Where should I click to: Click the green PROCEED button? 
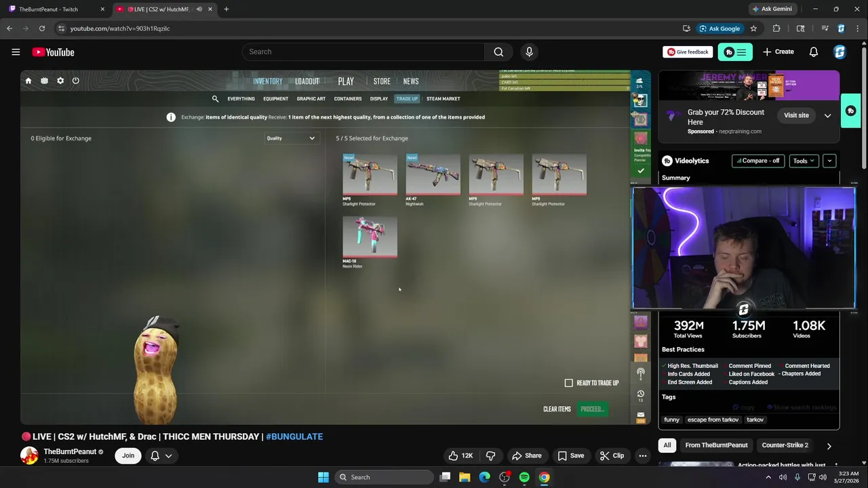click(592, 409)
